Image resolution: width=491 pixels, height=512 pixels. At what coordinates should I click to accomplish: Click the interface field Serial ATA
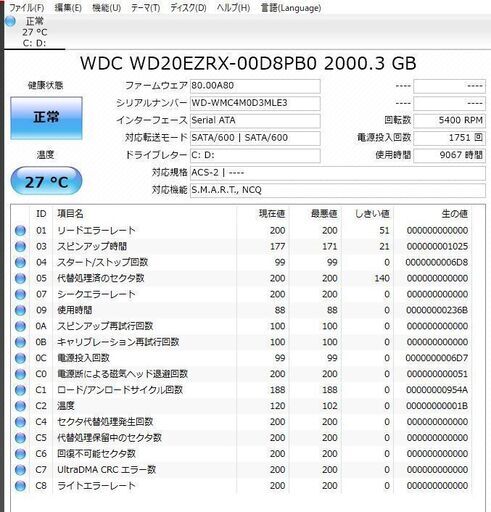[255, 121]
